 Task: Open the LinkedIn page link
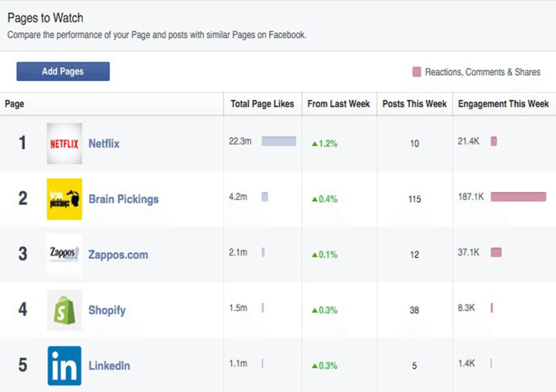(109, 365)
